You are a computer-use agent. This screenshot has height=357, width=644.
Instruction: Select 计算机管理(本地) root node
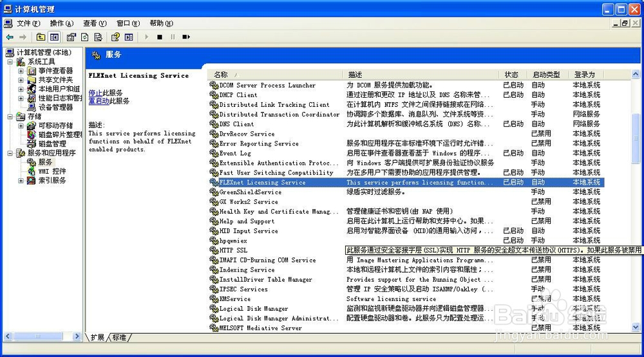44,52
